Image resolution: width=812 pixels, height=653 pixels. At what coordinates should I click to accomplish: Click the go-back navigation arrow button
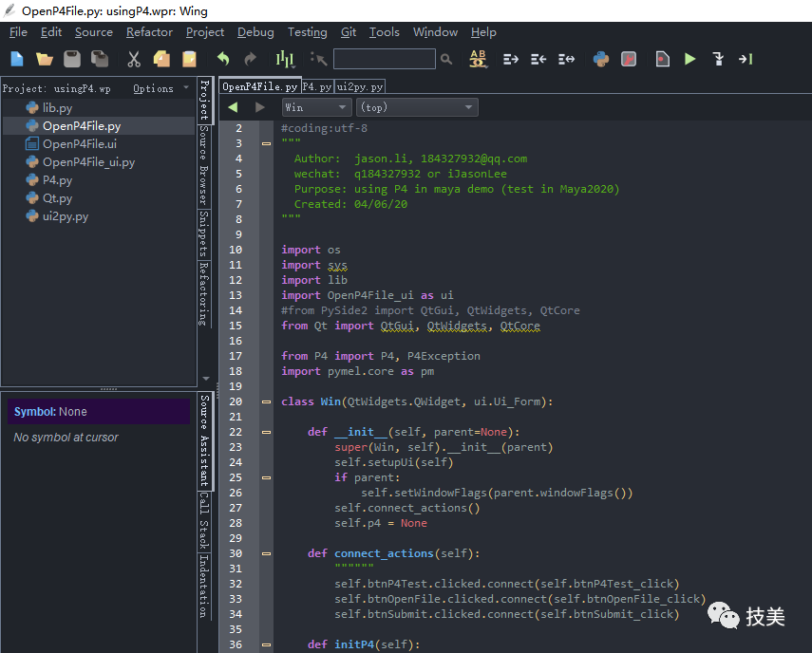pyautogui.click(x=234, y=107)
